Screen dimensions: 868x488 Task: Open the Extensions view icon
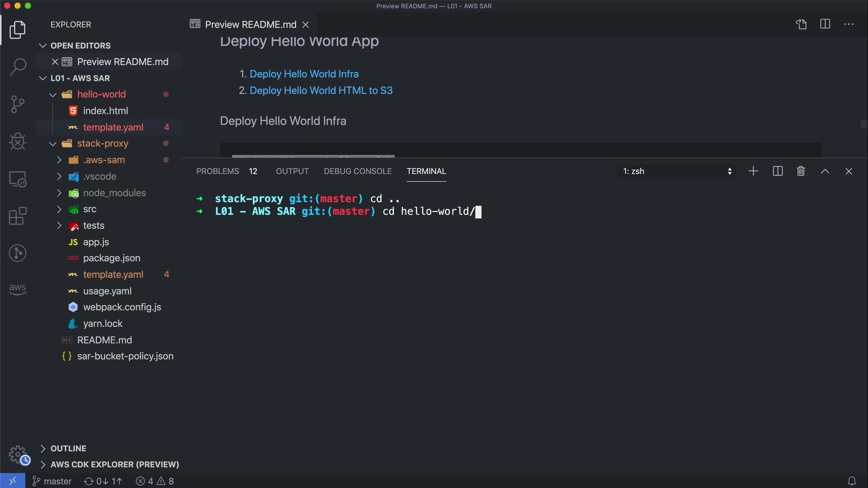point(18,216)
